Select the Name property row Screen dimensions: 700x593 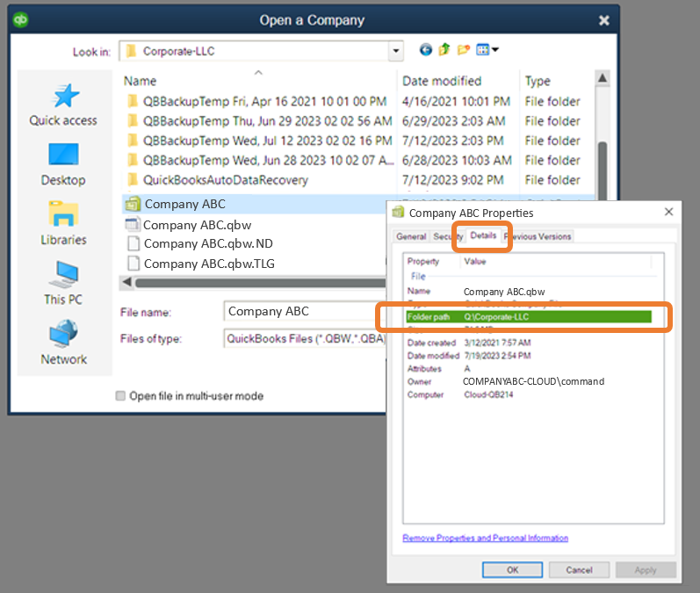pyautogui.click(x=529, y=292)
